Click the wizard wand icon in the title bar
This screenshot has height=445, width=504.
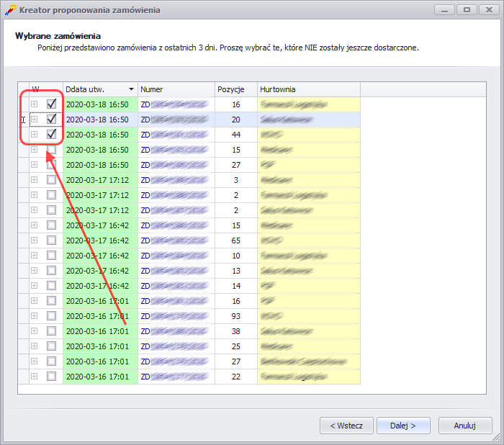(x=10, y=10)
